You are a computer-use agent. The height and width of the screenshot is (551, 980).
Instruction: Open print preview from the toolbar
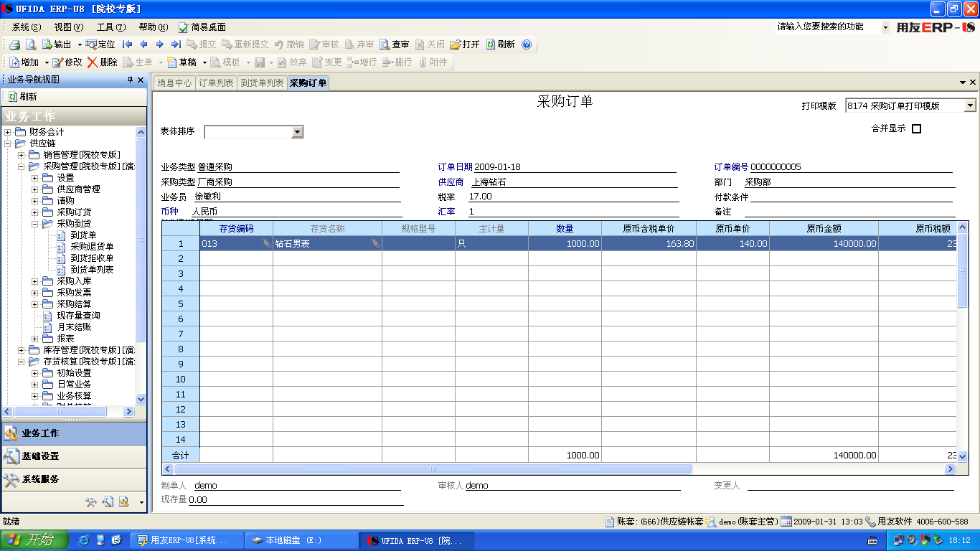pos(31,44)
